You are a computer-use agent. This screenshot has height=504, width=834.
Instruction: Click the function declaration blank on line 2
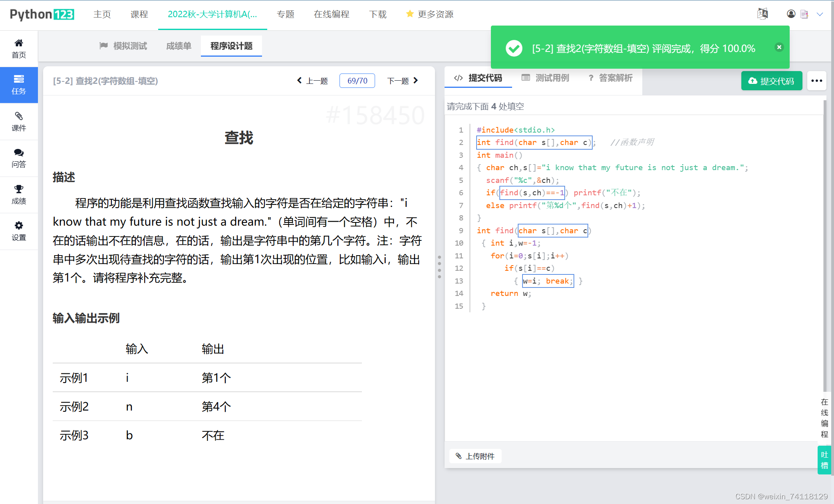click(534, 143)
